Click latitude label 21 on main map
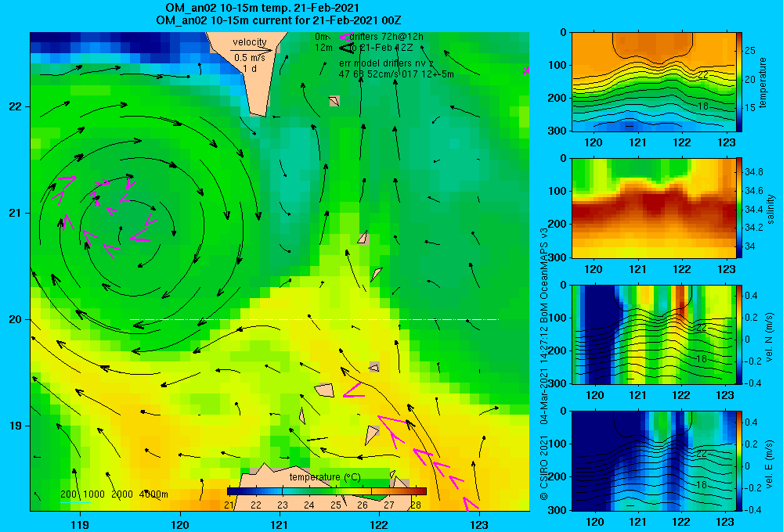The image size is (783, 532). [15, 213]
